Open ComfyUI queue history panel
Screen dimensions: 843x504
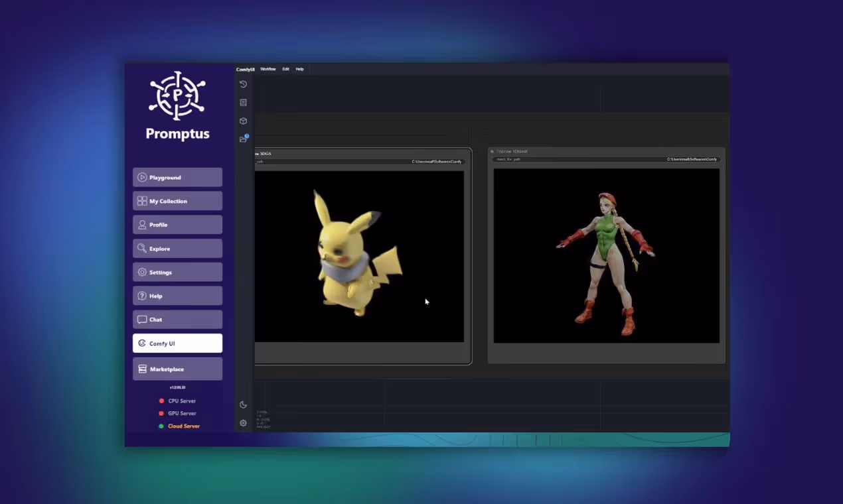click(x=243, y=84)
